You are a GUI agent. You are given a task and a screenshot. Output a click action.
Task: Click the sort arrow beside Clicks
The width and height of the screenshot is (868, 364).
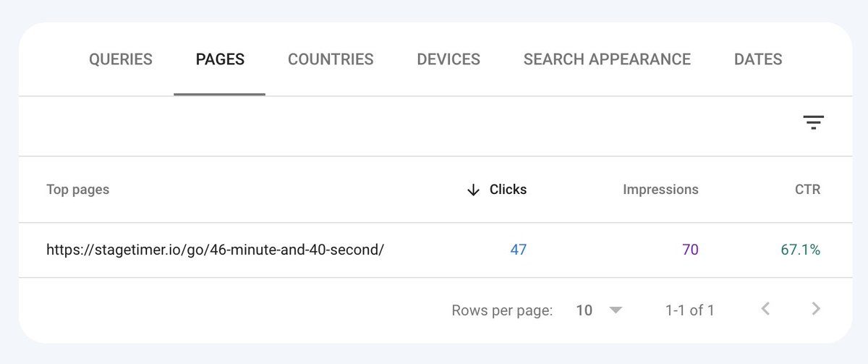tap(473, 190)
